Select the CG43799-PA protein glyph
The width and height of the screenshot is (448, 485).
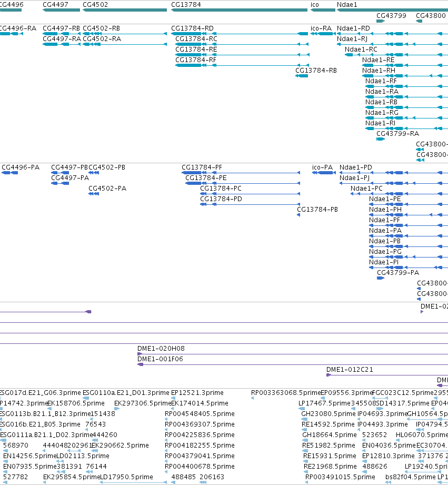381,278
